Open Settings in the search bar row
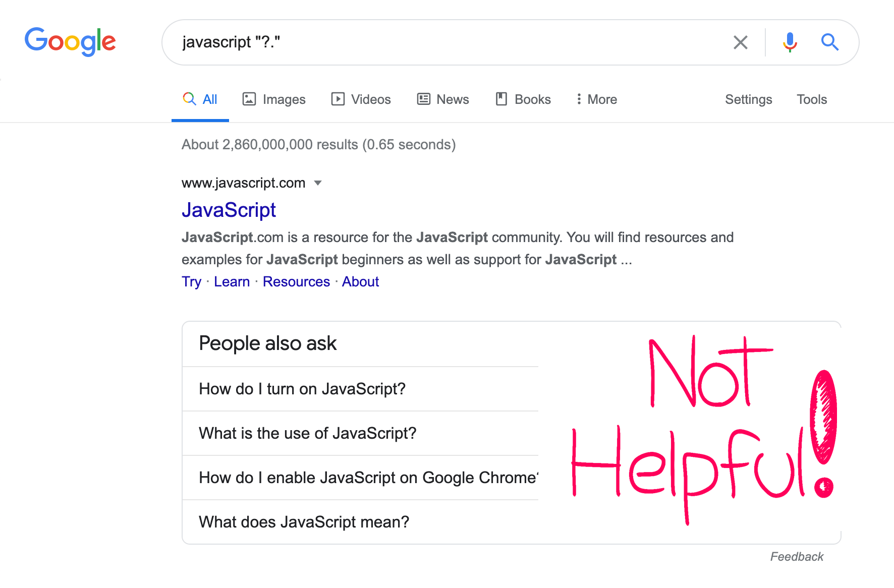 [x=749, y=99]
